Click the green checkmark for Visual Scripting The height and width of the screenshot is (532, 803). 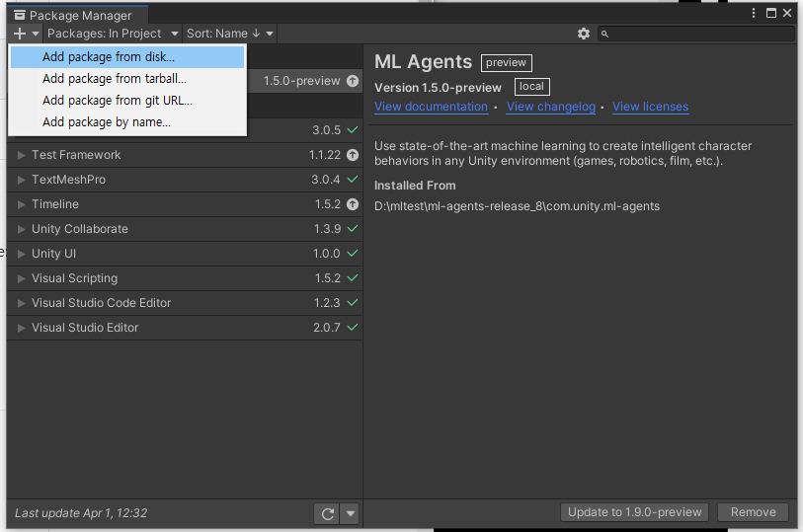point(353,277)
